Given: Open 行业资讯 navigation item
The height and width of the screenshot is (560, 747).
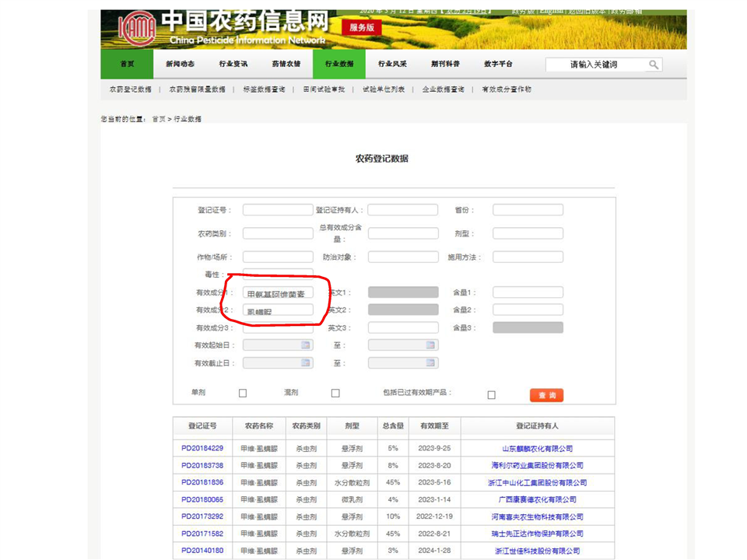Looking at the screenshot, I should point(233,64).
